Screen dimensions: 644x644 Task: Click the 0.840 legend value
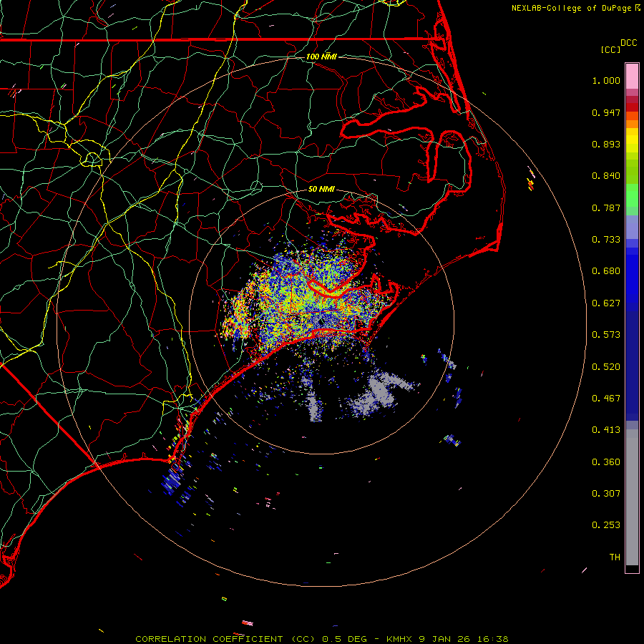click(606, 176)
